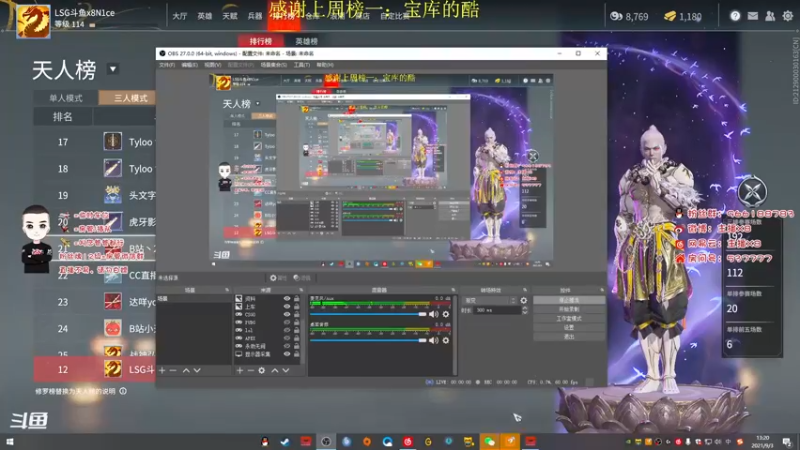The width and height of the screenshot is (800, 450).
Task: Click the crossed-blades emblem beside the character
Action: 752,191
